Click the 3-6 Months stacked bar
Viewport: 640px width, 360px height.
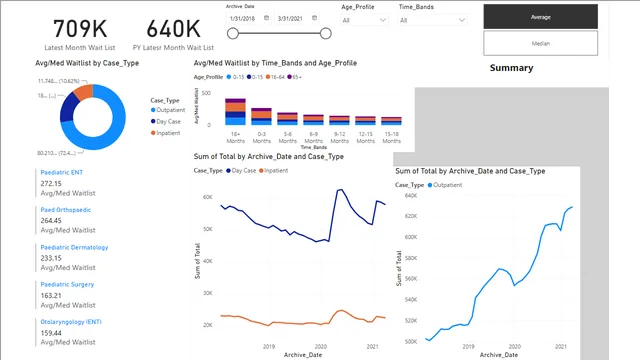(287, 119)
